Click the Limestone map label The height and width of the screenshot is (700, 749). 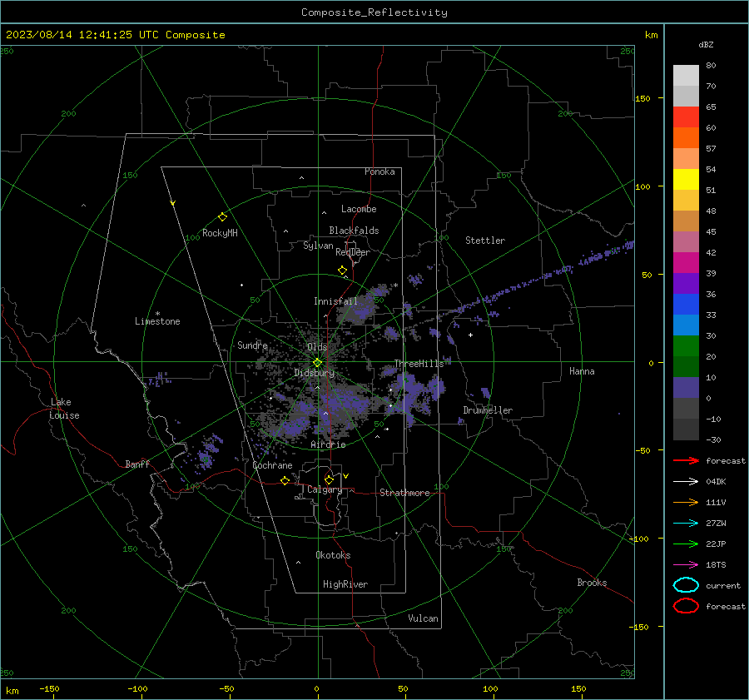pyautogui.click(x=157, y=321)
